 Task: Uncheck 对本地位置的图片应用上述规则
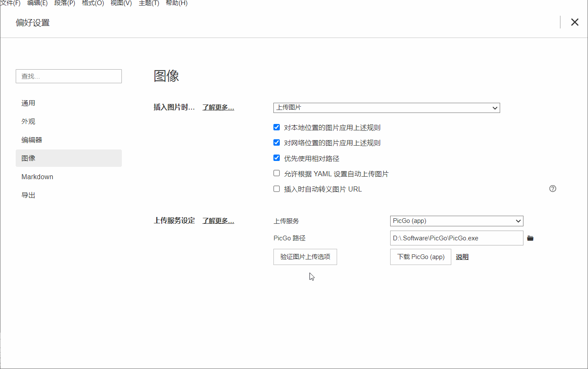click(276, 127)
